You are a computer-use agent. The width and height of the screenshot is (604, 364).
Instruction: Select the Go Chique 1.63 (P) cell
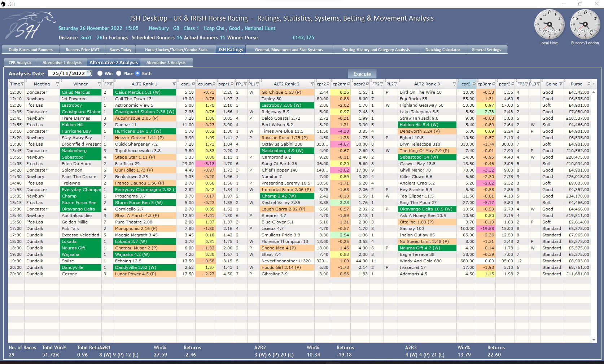287,92
